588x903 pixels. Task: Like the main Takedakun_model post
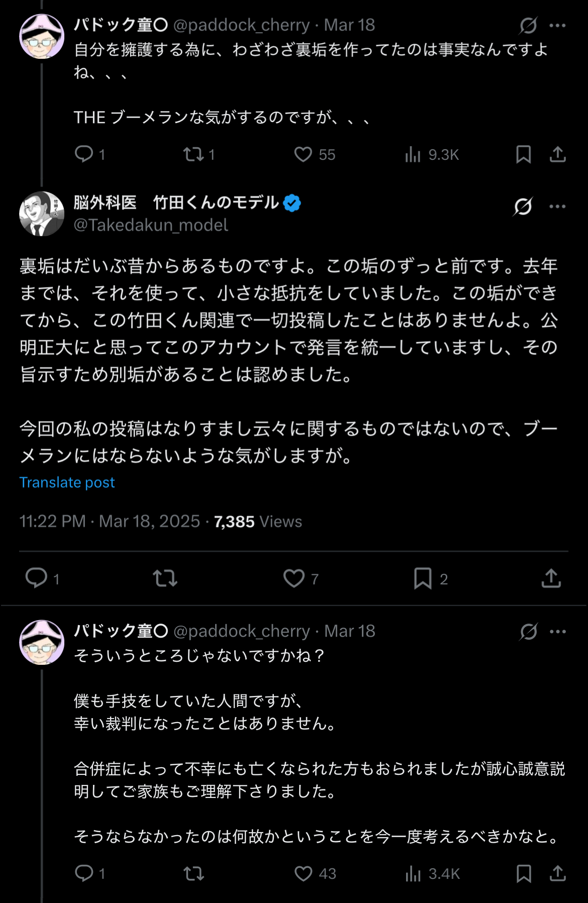(x=294, y=578)
